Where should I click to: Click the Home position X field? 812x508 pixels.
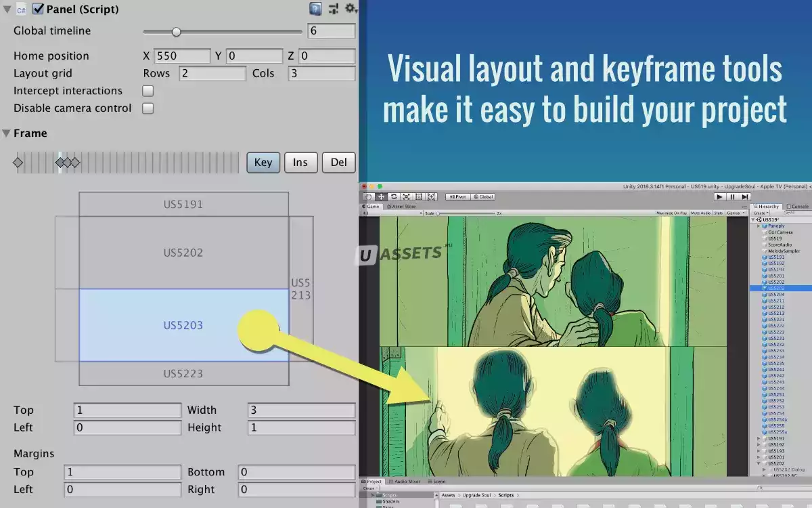click(183, 56)
